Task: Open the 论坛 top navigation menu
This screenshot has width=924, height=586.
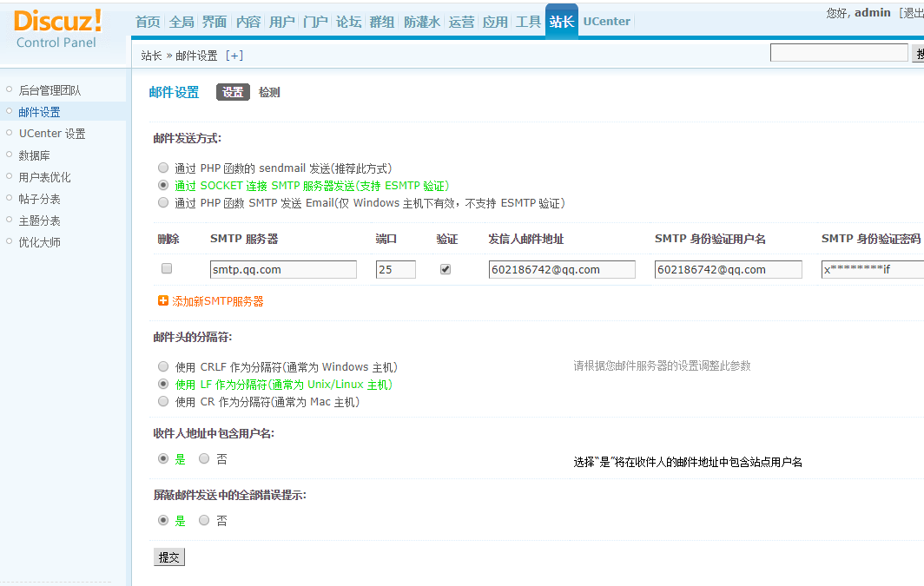Action: click(x=348, y=22)
